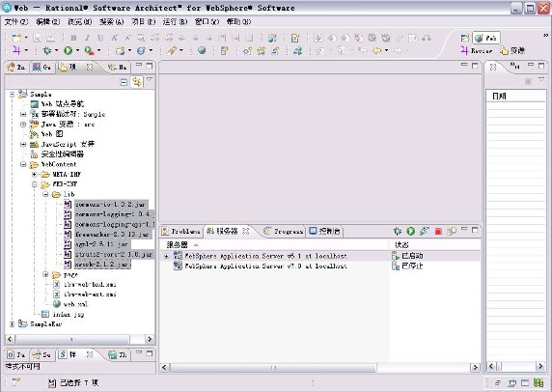Click project explorer horizontal scrollbar thumb

(71, 339)
